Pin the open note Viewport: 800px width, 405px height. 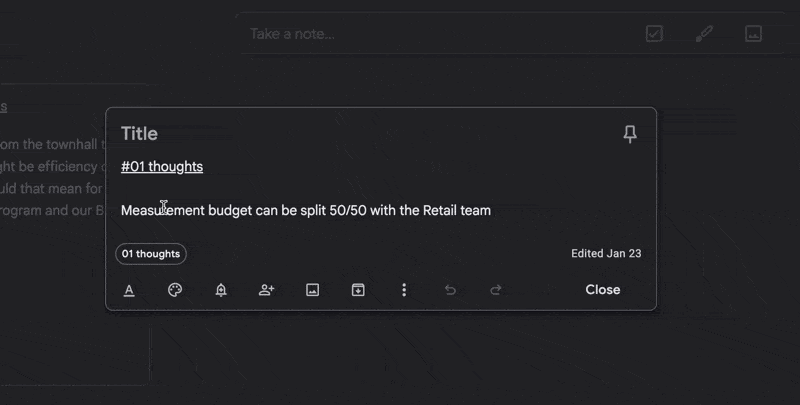click(x=630, y=134)
